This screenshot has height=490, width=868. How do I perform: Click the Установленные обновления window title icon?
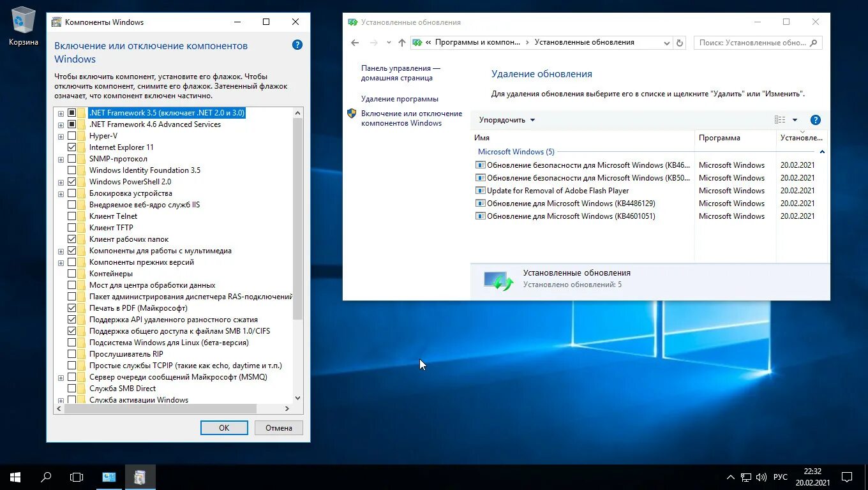click(352, 22)
